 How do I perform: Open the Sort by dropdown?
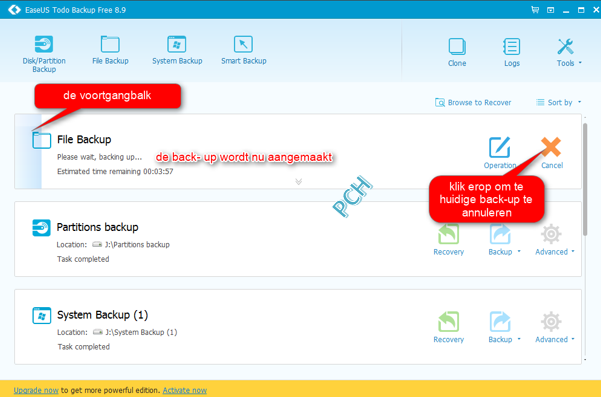558,102
